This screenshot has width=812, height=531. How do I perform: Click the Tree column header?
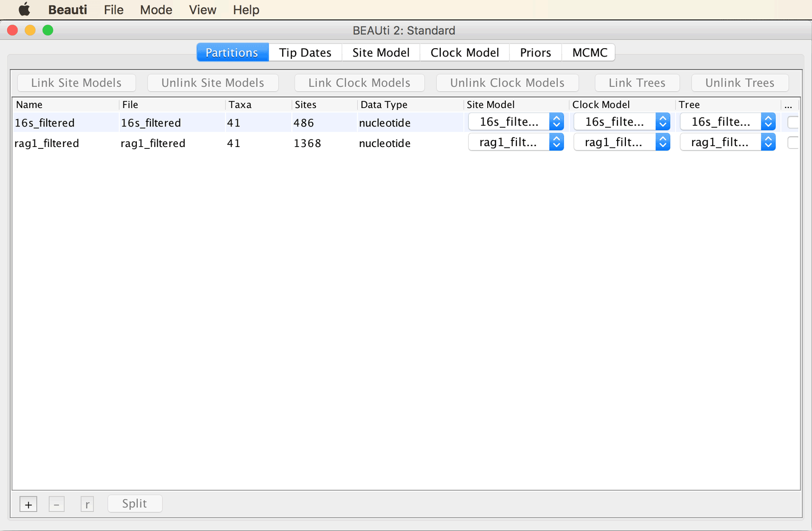728,104
